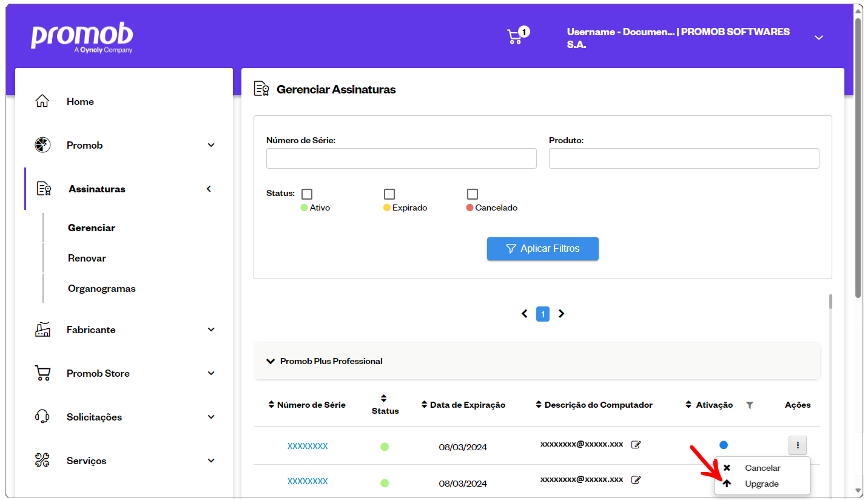Open the shopping cart icon

click(514, 37)
